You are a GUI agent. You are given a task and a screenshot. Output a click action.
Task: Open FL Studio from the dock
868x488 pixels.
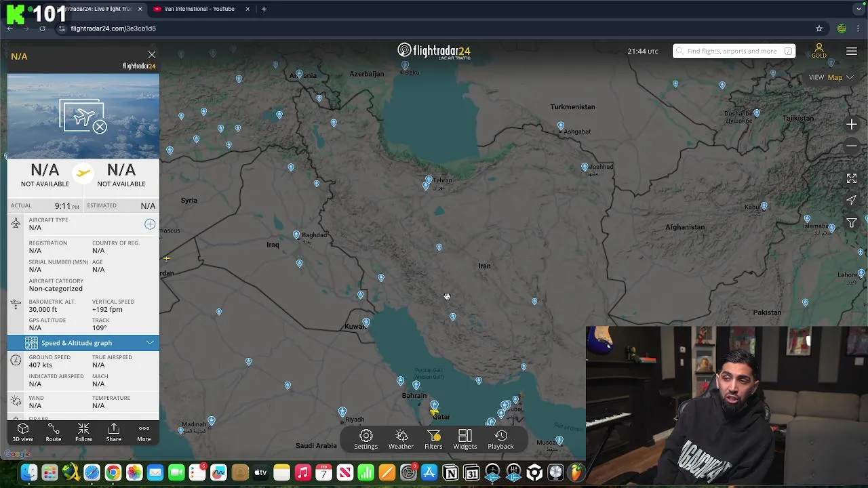(576, 472)
